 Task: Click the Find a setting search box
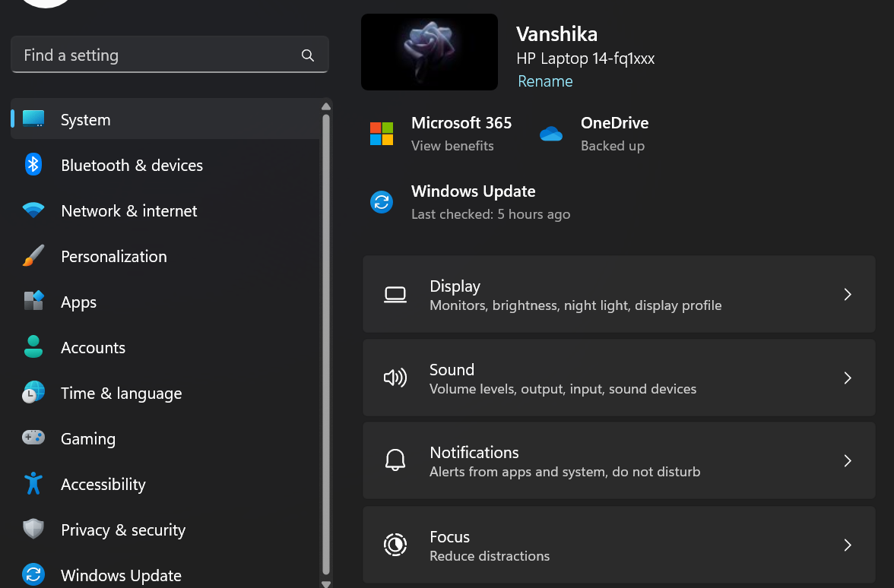pyautogui.click(x=160, y=55)
